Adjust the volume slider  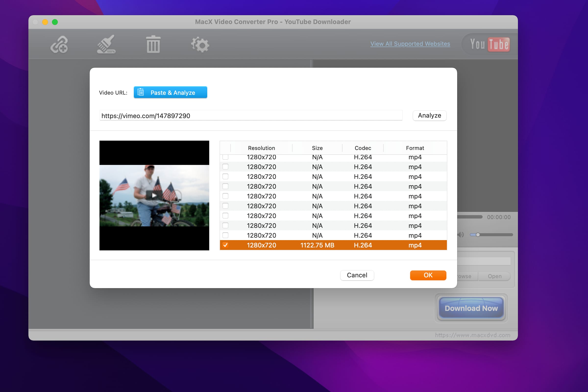tap(491, 235)
